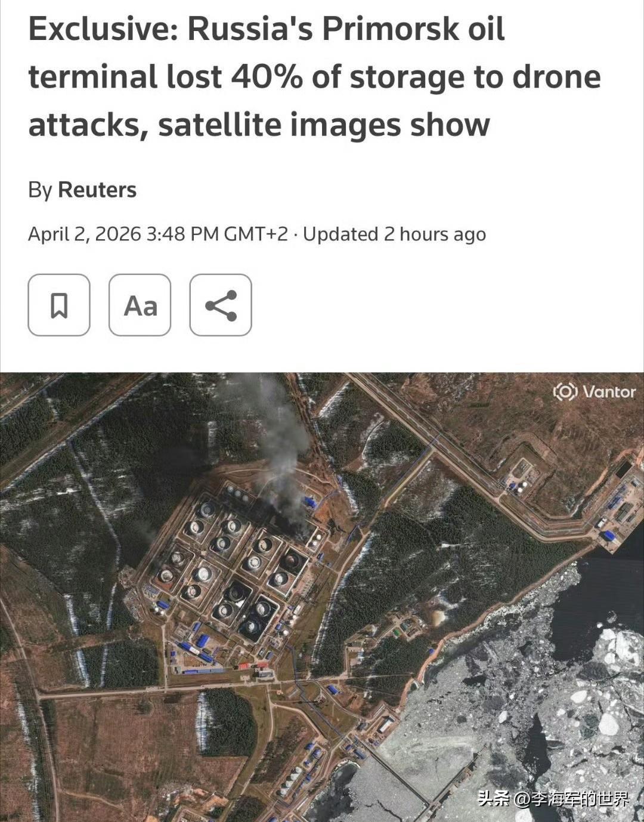
Task: Click the Primorsk oil terminal headline
Action: (x=314, y=77)
